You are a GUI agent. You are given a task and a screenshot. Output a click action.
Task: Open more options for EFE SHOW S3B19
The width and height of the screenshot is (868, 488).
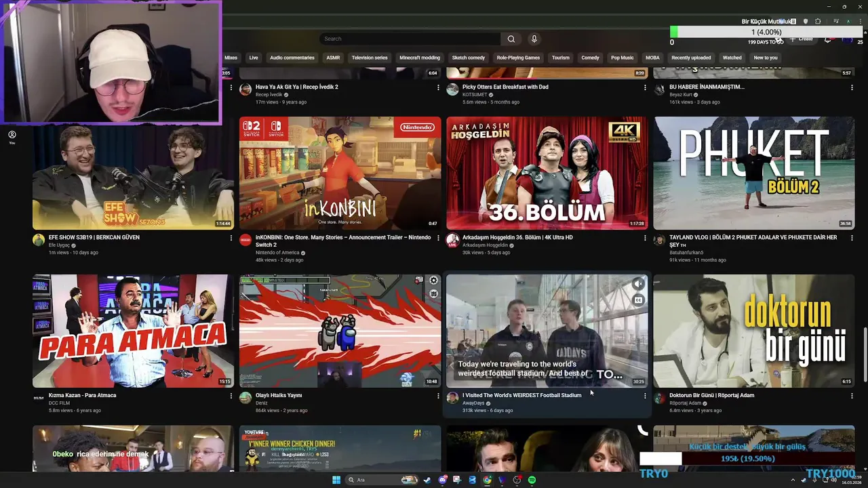coord(231,238)
